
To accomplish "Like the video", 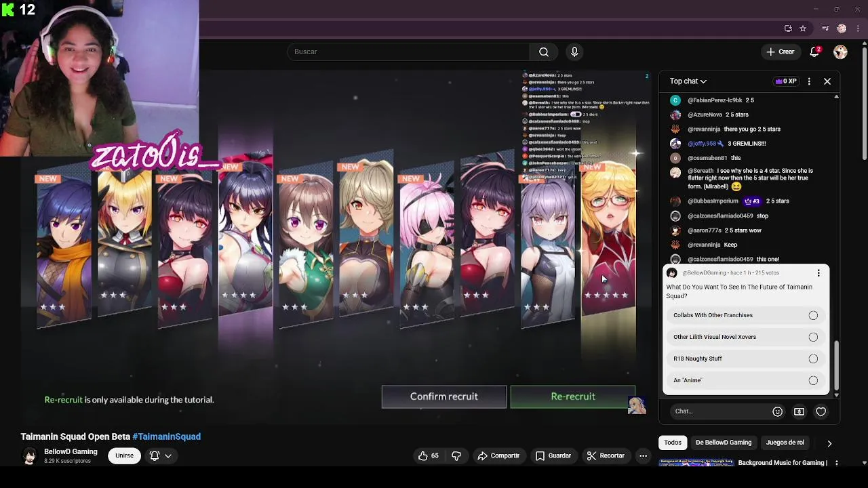I will pyautogui.click(x=429, y=456).
